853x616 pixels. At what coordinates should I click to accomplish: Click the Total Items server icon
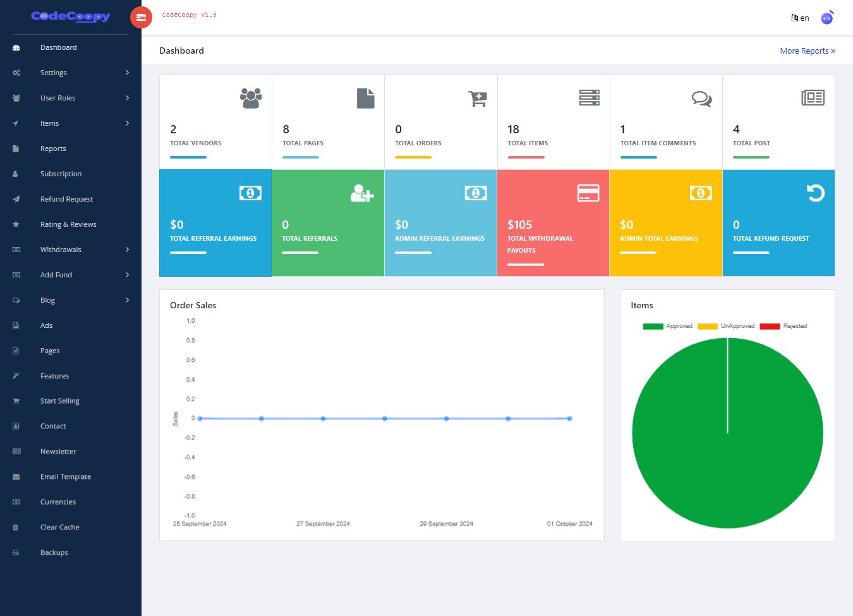(x=590, y=98)
